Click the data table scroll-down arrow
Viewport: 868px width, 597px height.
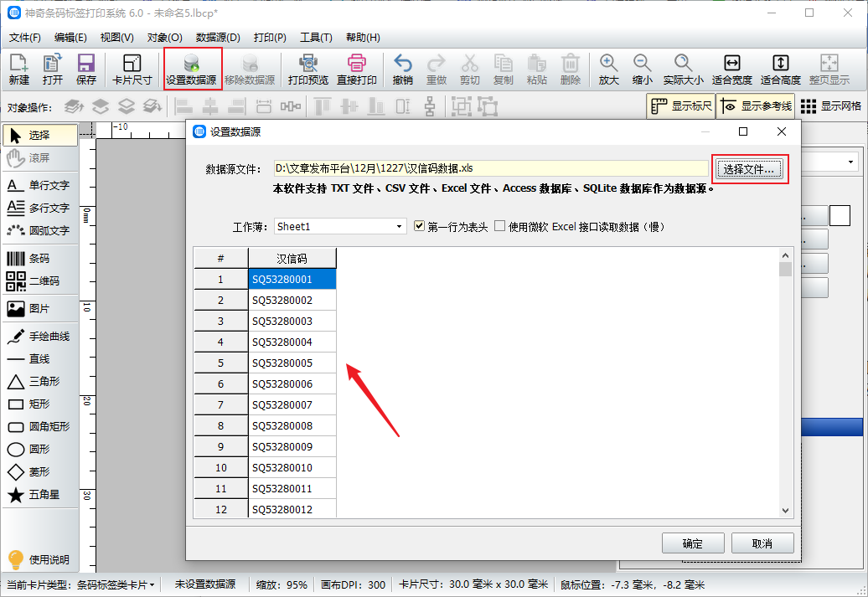[785, 510]
